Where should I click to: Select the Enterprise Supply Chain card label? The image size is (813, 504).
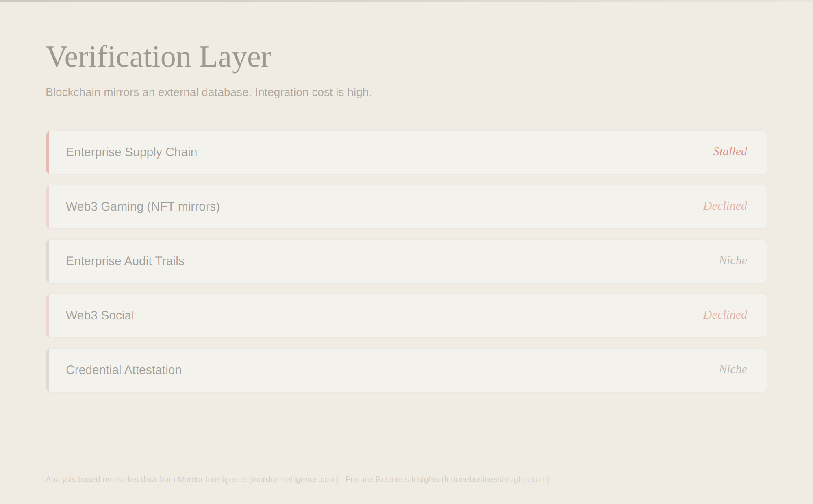[x=131, y=152]
